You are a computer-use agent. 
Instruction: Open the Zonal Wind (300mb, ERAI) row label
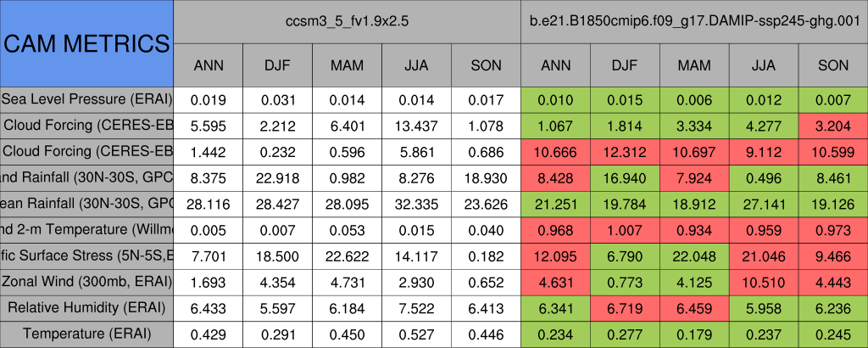click(x=86, y=282)
